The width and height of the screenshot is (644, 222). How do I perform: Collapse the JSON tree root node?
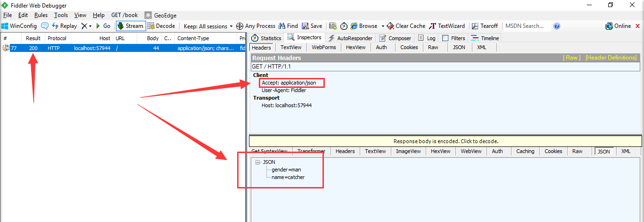pyautogui.click(x=257, y=162)
